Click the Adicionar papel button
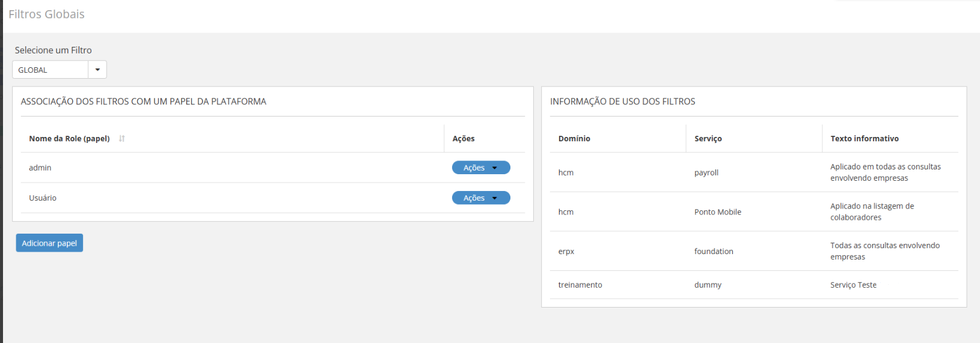The height and width of the screenshot is (343, 980). 49,243
